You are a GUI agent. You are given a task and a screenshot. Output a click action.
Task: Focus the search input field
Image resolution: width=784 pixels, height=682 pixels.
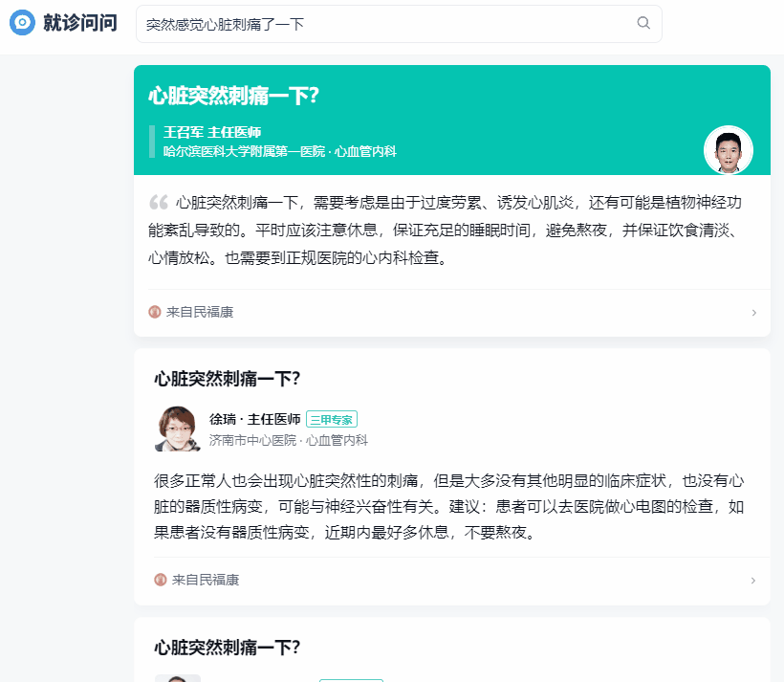coord(382,24)
